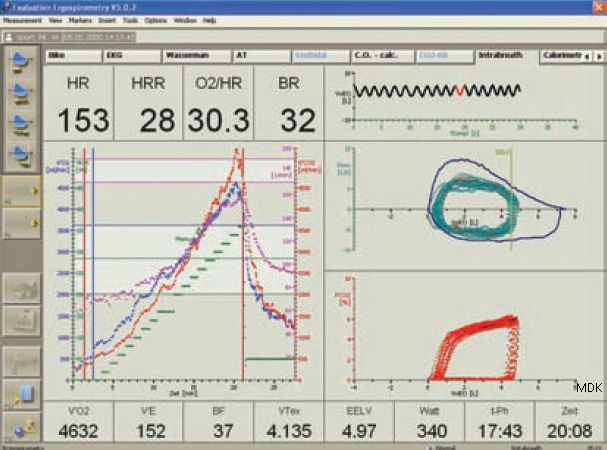Select the Watt tile showing 340

pyautogui.click(x=429, y=422)
